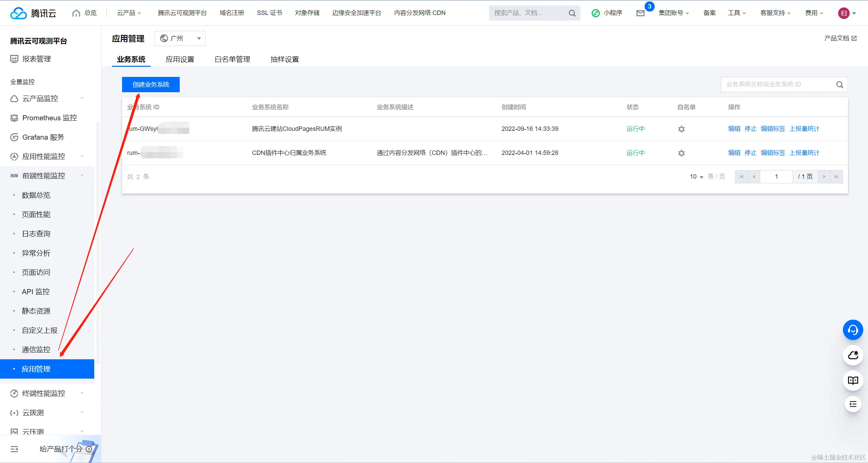Click the 小程序 mini-program icon

click(596, 13)
